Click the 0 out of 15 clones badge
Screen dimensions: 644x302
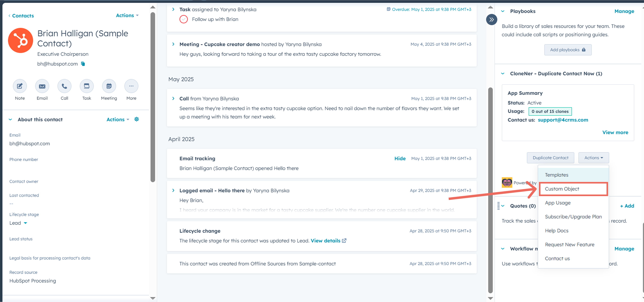(550, 111)
